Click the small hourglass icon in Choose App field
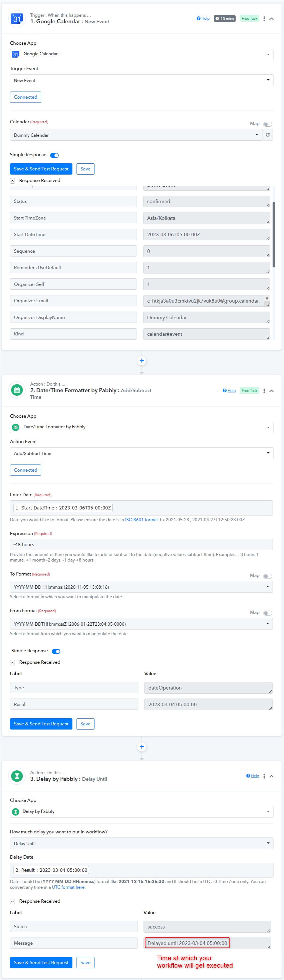Viewport: 284px width, 980px height. click(x=16, y=812)
